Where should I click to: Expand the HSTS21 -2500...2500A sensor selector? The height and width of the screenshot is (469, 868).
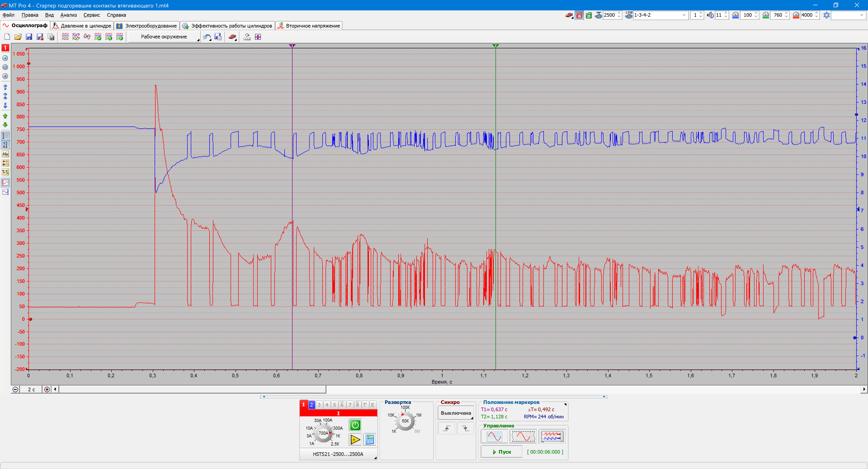pos(338,454)
